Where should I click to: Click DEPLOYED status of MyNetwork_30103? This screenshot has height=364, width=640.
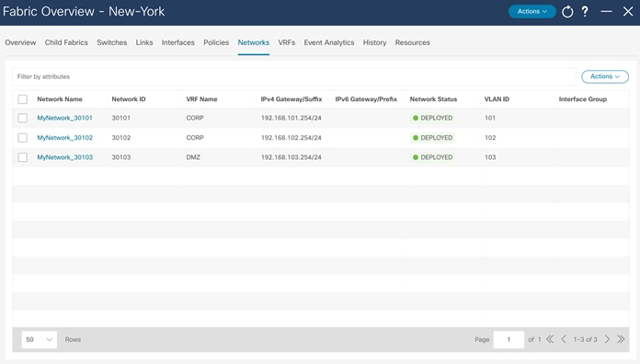pyautogui.click(x=433, y=157)
